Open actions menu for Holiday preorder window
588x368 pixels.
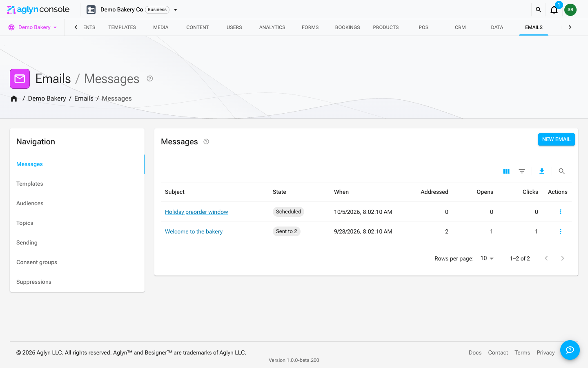coord(561,212)
